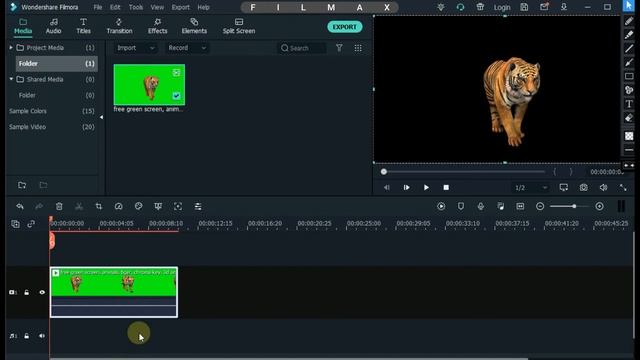
Task: Select the highlighted Folder (1) item
Action: 57,64
